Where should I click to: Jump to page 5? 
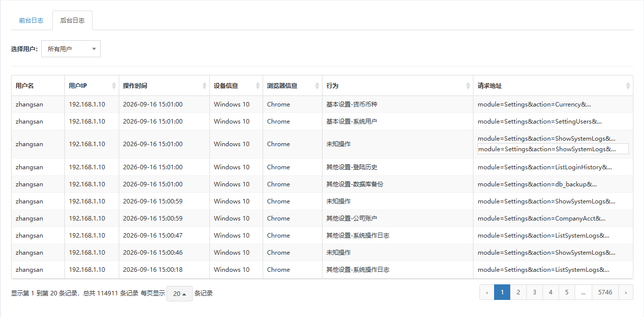[x=567, y=292]
